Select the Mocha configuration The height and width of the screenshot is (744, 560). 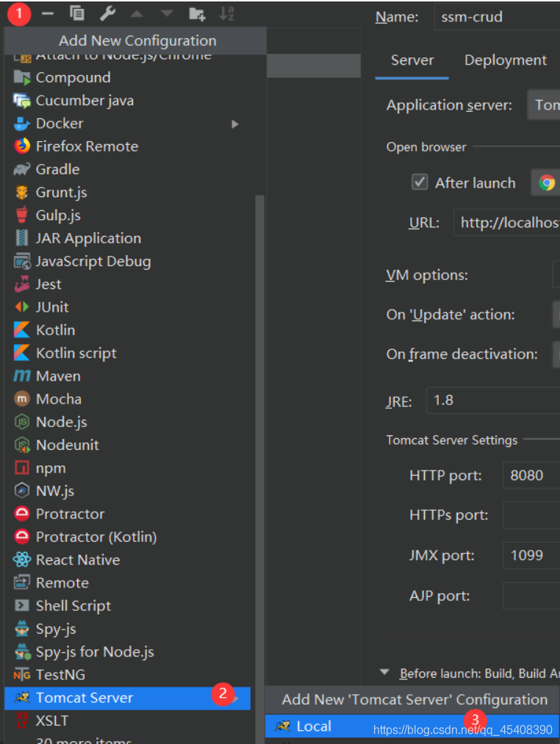[x=127, y=399]
